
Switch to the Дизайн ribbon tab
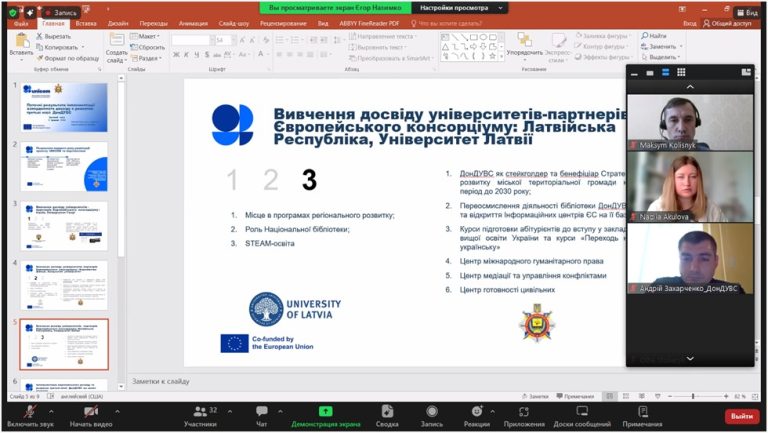[118, 23]
